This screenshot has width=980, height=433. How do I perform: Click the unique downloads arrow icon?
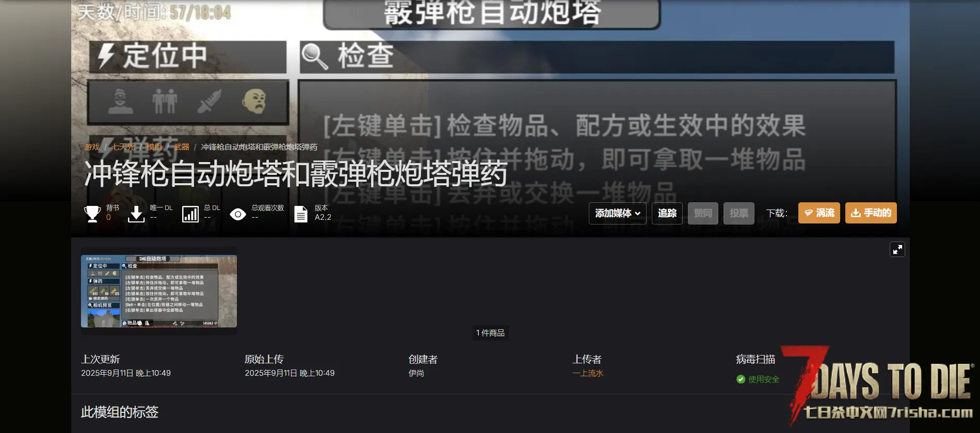136,214
